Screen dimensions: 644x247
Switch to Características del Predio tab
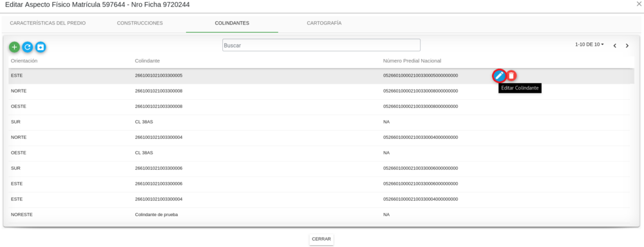(48, 23)
